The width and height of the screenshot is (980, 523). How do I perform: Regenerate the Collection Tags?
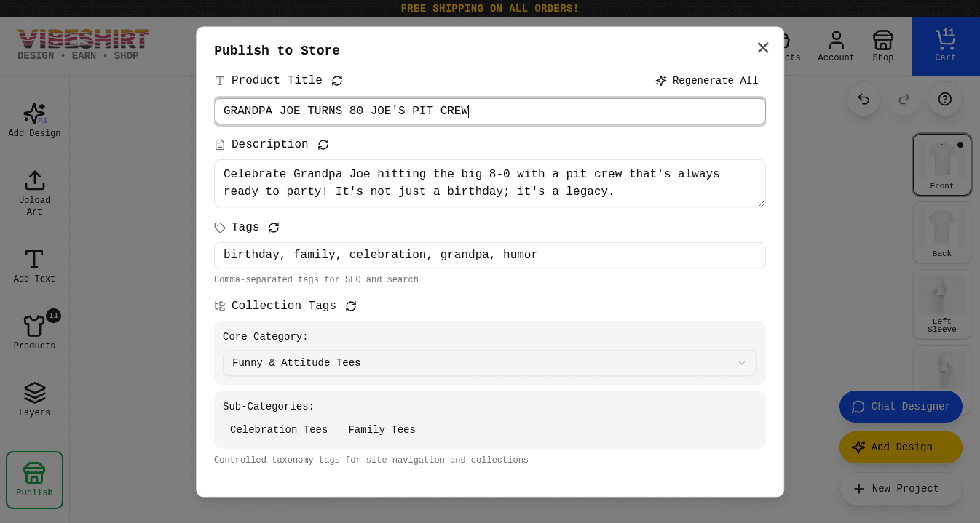tap(351, 306)
